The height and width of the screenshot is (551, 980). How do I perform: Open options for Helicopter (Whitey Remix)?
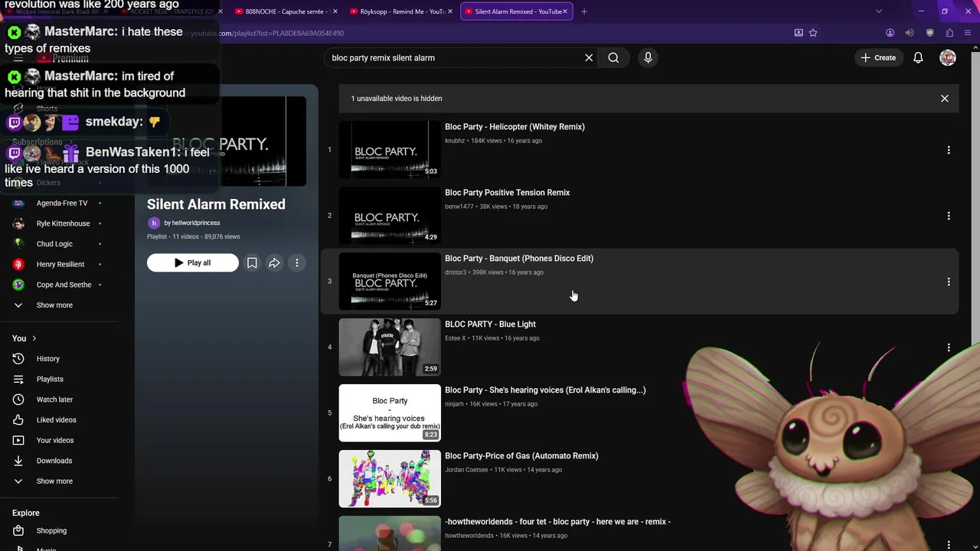[949, 150]
